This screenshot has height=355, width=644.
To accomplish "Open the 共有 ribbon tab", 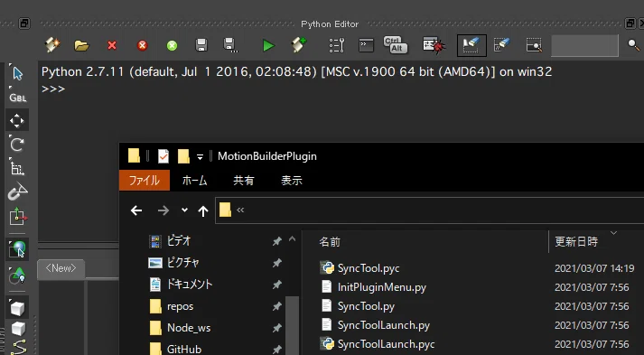I will coord(244,181).
